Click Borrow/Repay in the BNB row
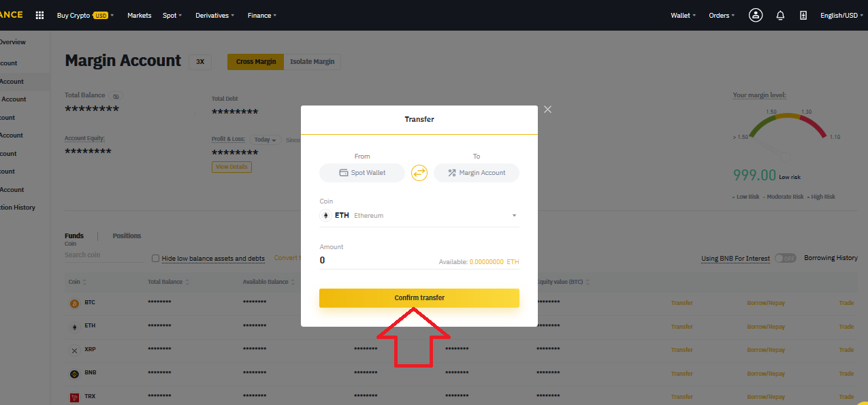Image resolution: width=868 pixels, height=405 pixels. pyautogui.click(x=766, y=374)
